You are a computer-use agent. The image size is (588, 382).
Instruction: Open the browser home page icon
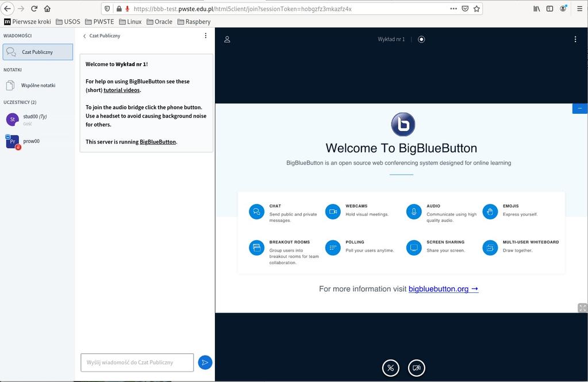coord(47,8)
